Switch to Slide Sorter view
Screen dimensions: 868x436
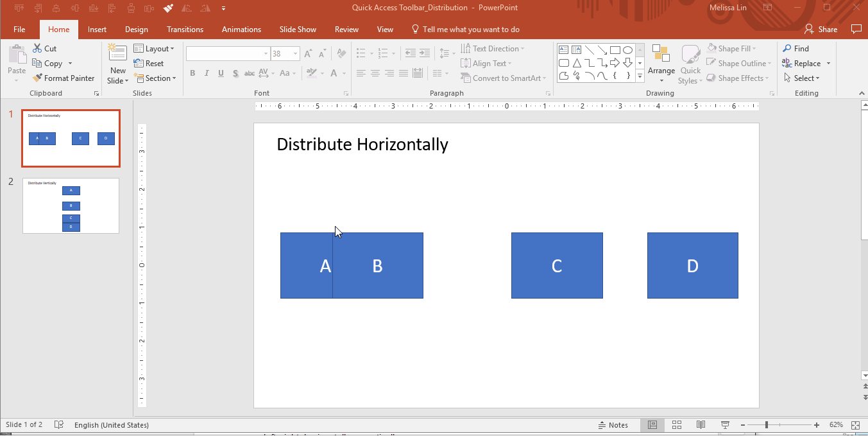(x=676, y=425)
